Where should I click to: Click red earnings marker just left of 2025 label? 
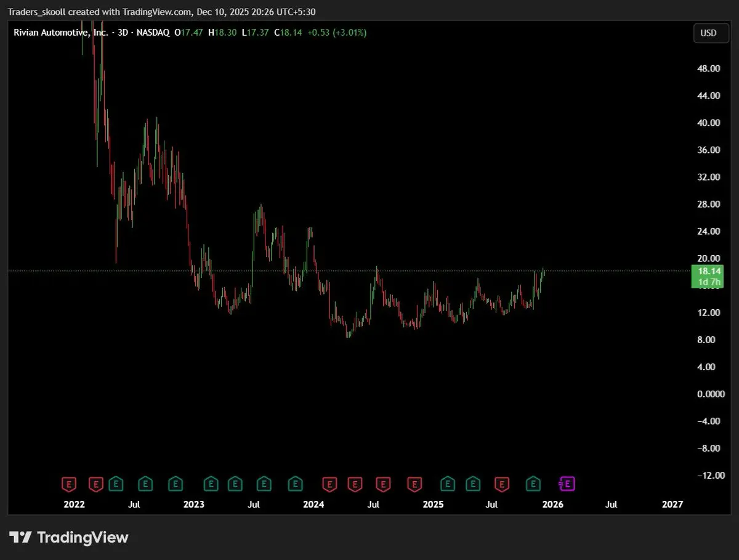click(415, 484)
